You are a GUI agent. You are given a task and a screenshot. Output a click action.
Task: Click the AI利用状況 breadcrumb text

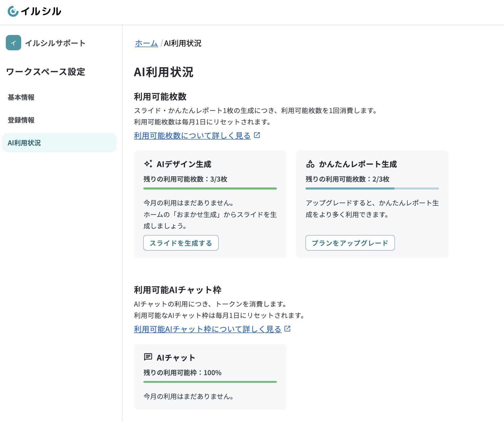point(183,43)
